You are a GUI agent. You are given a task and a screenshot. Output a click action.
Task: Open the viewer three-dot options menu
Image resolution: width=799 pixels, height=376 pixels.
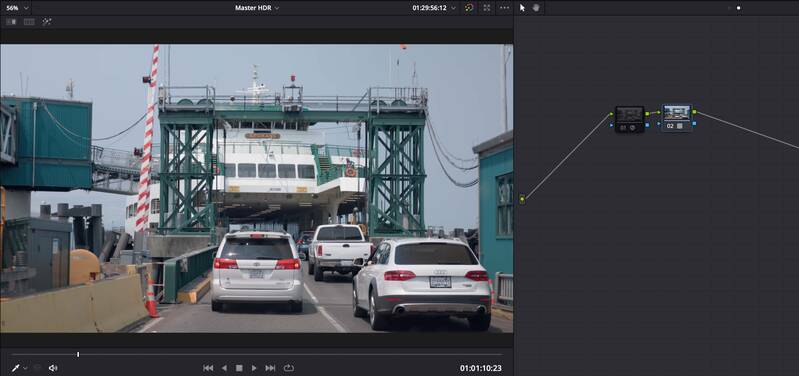coord(504,8)
